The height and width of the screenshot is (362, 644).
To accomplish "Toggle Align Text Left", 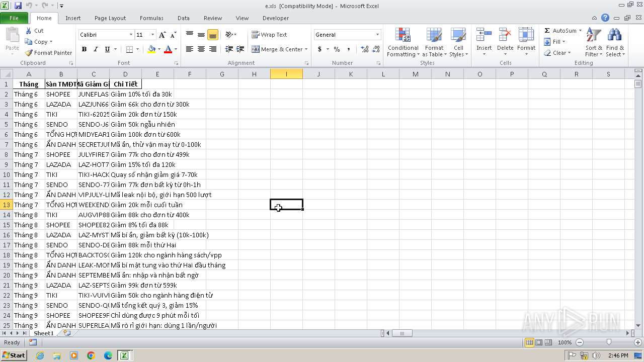I will (x=190, y=49).
